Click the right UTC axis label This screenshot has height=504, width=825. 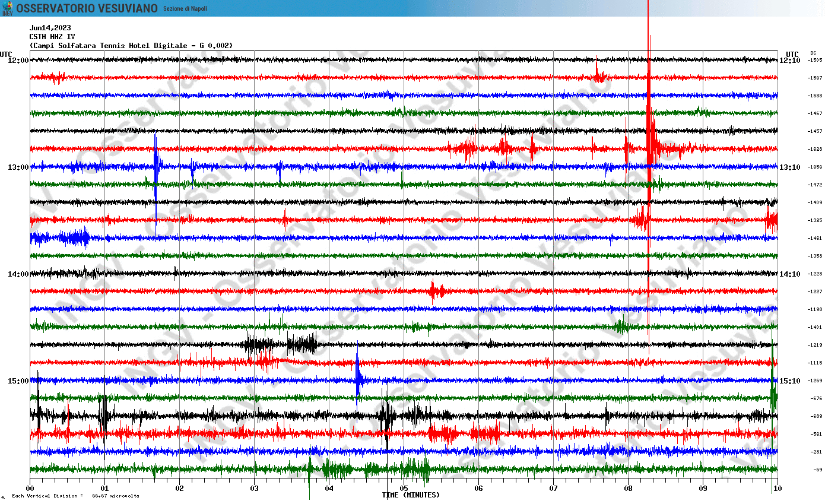tap(792, 54)
